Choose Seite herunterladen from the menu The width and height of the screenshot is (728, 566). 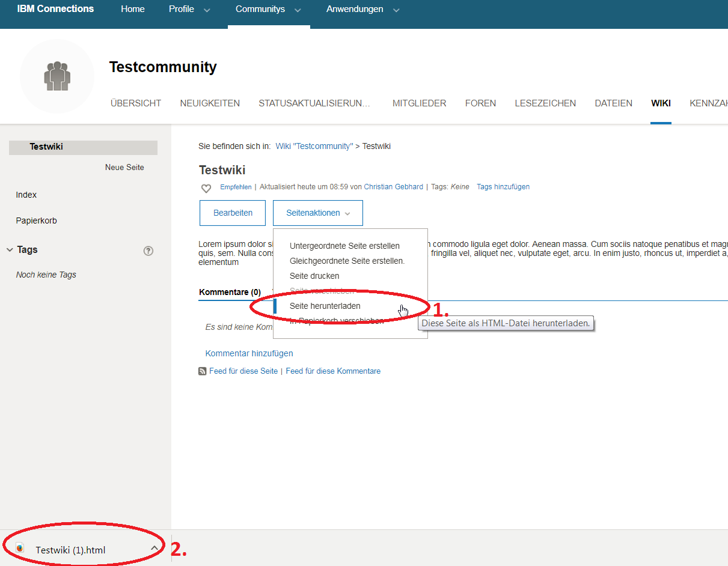(325, 306)
